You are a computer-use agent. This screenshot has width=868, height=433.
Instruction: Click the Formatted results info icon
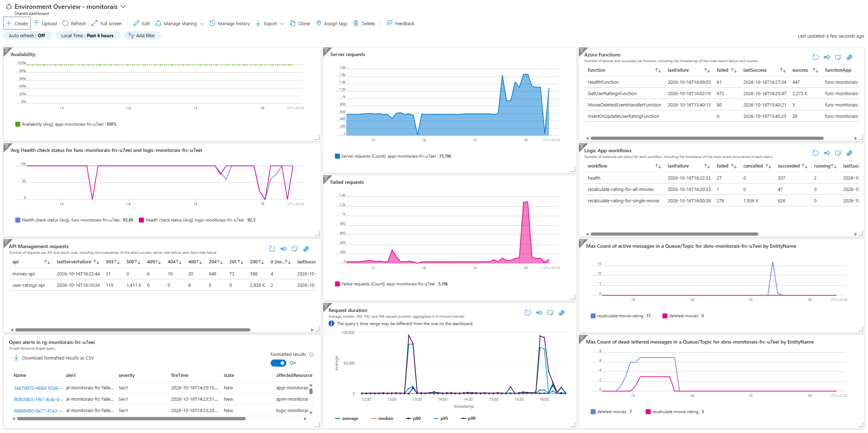coord(311,355)
